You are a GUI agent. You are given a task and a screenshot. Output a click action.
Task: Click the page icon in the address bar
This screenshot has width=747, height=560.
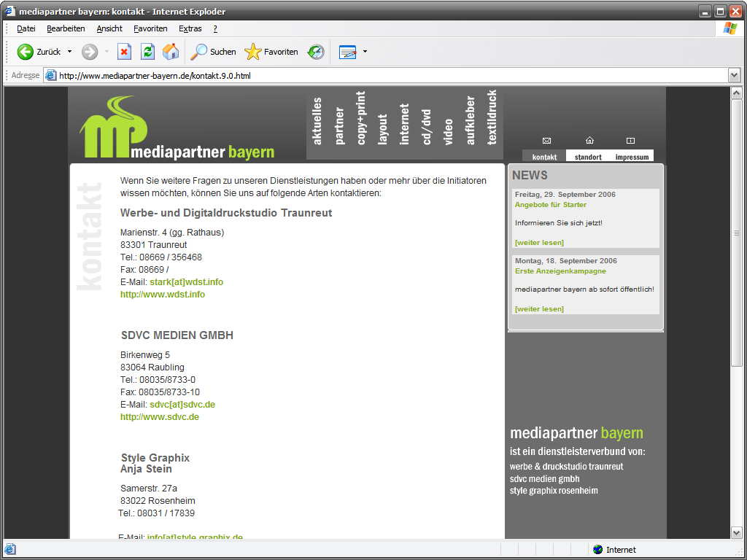(51, 75)
